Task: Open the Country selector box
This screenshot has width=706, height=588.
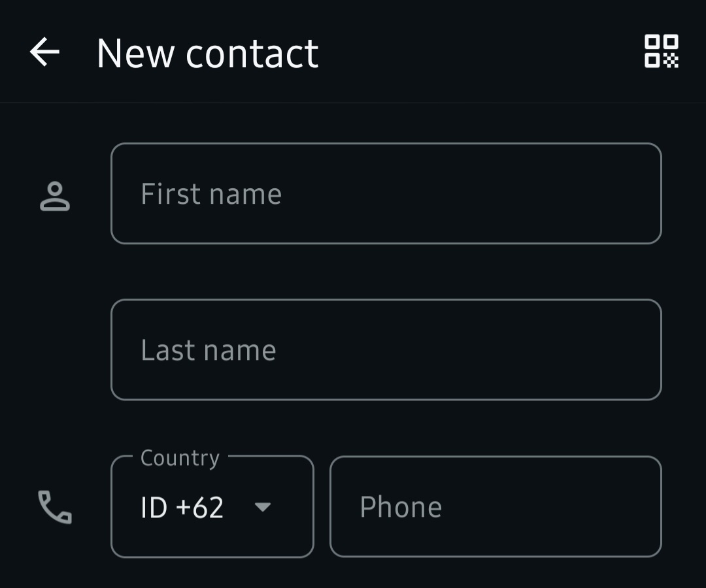Action: tap(212, 507)
